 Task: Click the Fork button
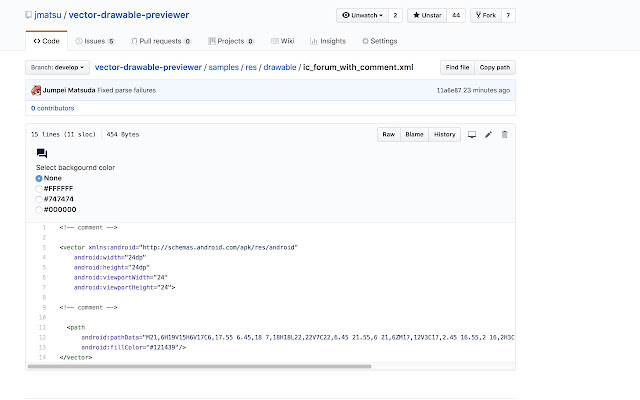(486, 16)
